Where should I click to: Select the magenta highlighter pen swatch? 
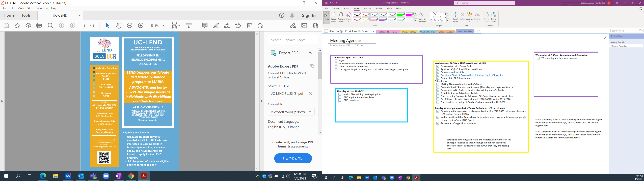click(x=410, y=15)
